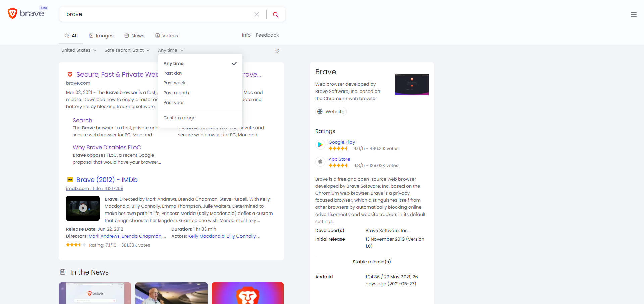The height and width of the screenshot is (304, 644).
Task: Click the '4.8/5 - 129.03K votes' text
Action: pyautogui.click(x=376, y=165)
